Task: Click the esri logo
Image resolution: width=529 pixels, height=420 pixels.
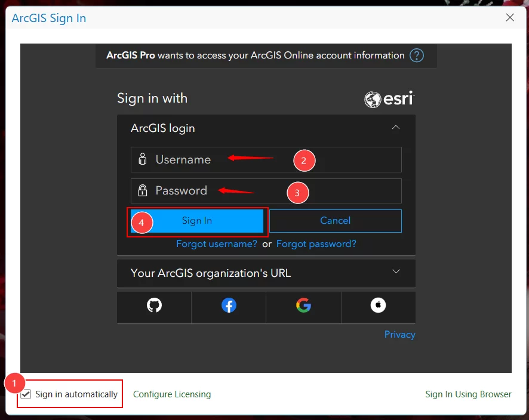Action: (389, 99)
